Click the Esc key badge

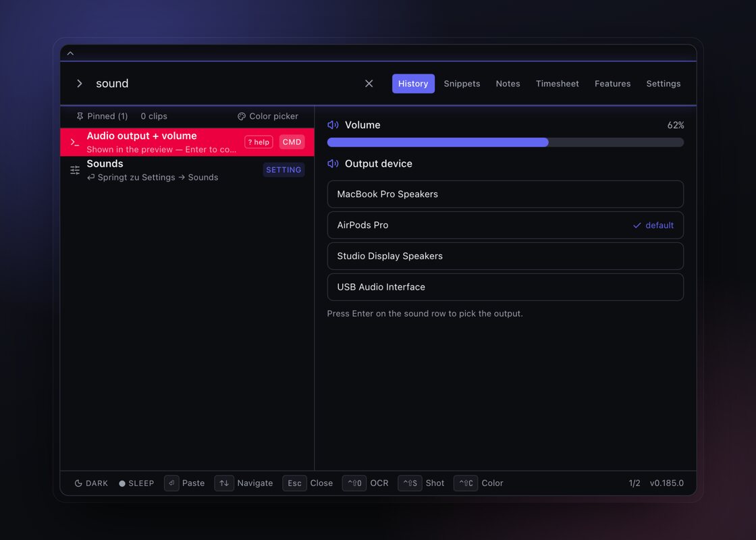[294, 483]
